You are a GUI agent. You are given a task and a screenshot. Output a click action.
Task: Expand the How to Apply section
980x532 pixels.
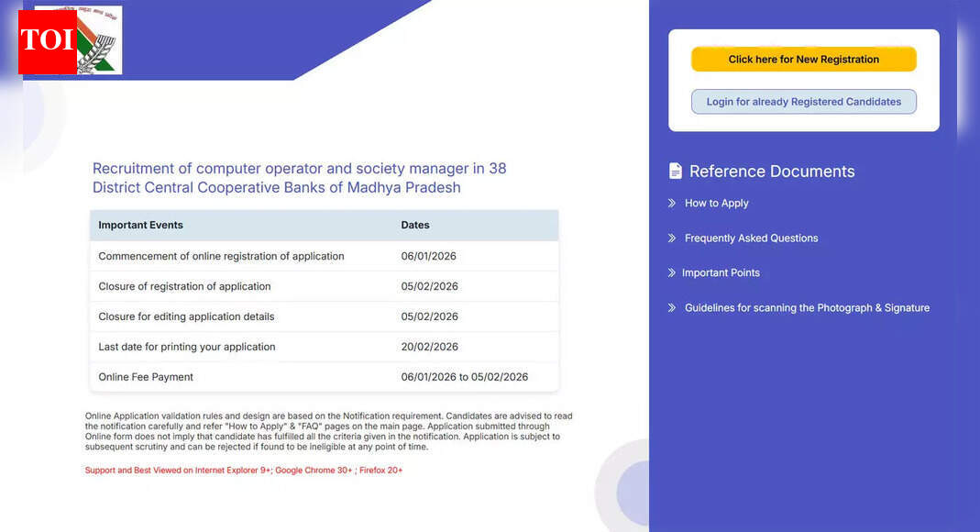(716, 203)
